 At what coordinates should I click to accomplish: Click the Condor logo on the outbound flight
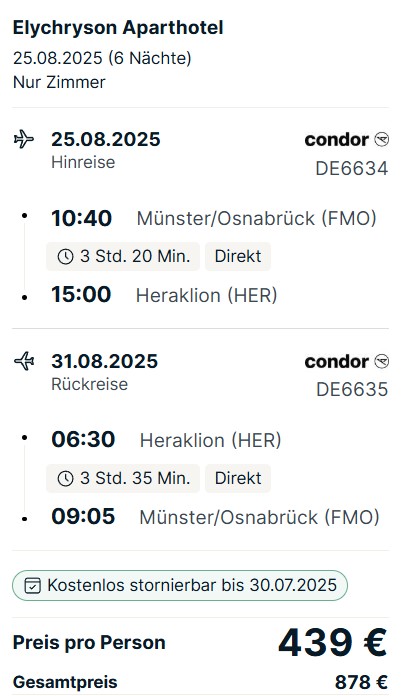click(x=347, y=140)
